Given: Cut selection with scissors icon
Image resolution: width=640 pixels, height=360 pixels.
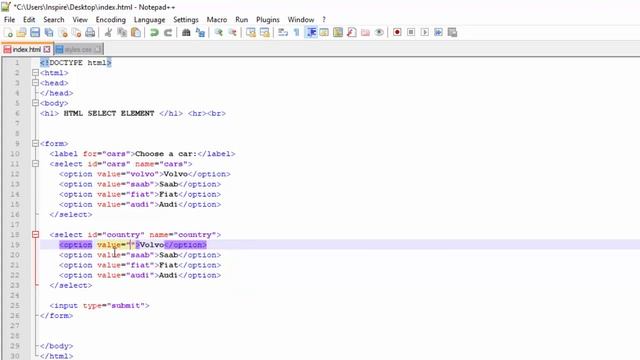Looking at the screenshot, I should (109, 33).
